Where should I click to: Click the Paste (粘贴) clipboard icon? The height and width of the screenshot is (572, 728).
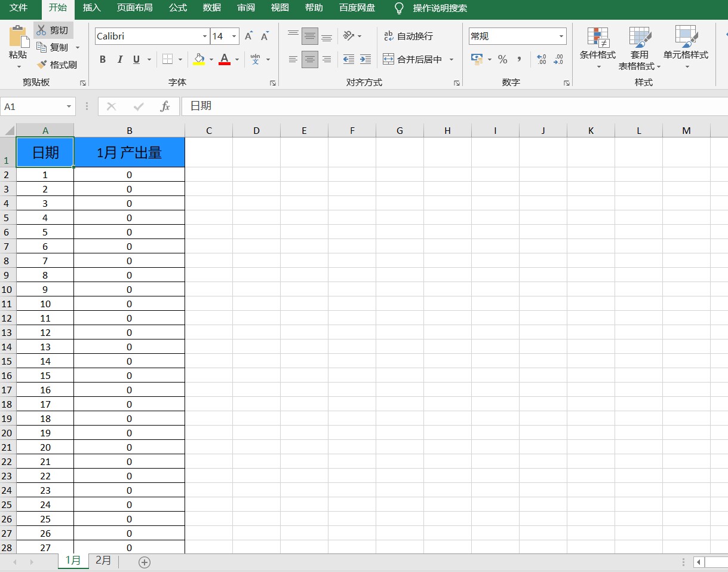pyautogui.click(x=19, y=36)
